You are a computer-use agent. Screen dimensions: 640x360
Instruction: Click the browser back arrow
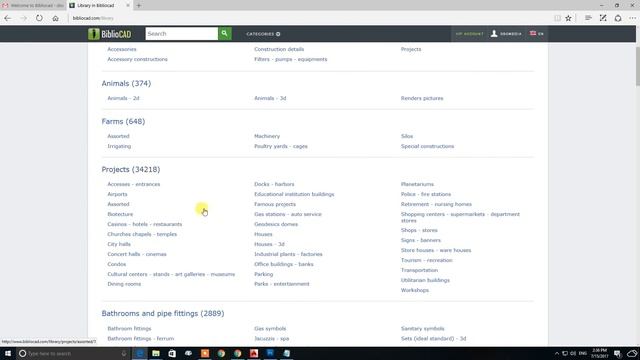8,18
